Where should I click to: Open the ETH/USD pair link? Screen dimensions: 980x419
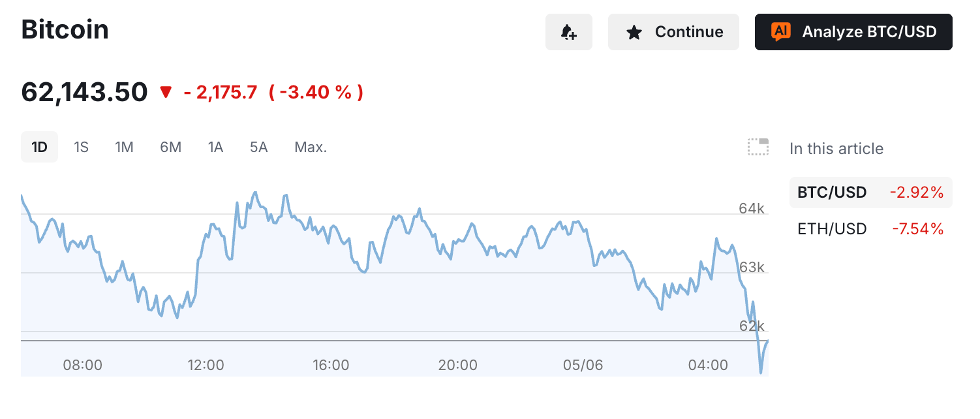(832, 229)
